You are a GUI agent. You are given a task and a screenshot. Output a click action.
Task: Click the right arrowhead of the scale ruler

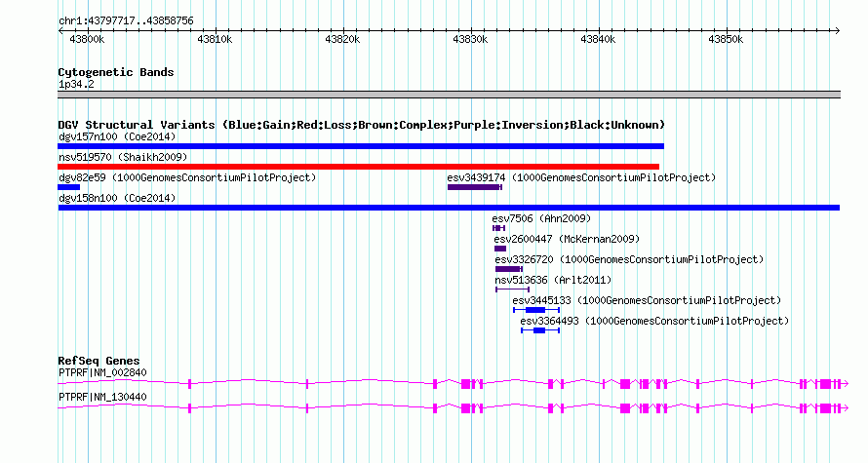tap(838, 30)
